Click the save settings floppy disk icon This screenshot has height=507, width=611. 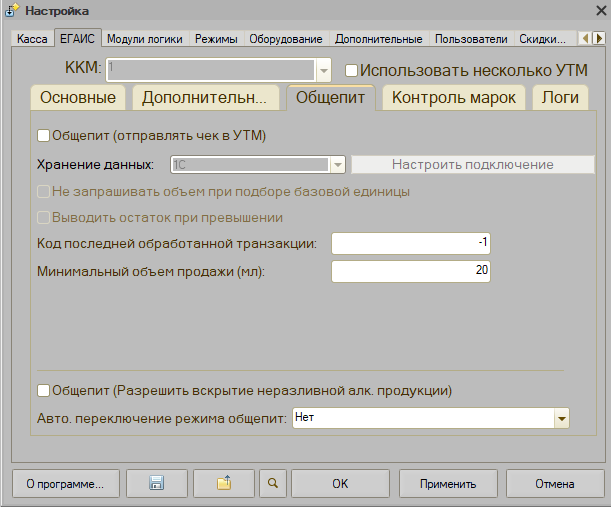point(156,484)
